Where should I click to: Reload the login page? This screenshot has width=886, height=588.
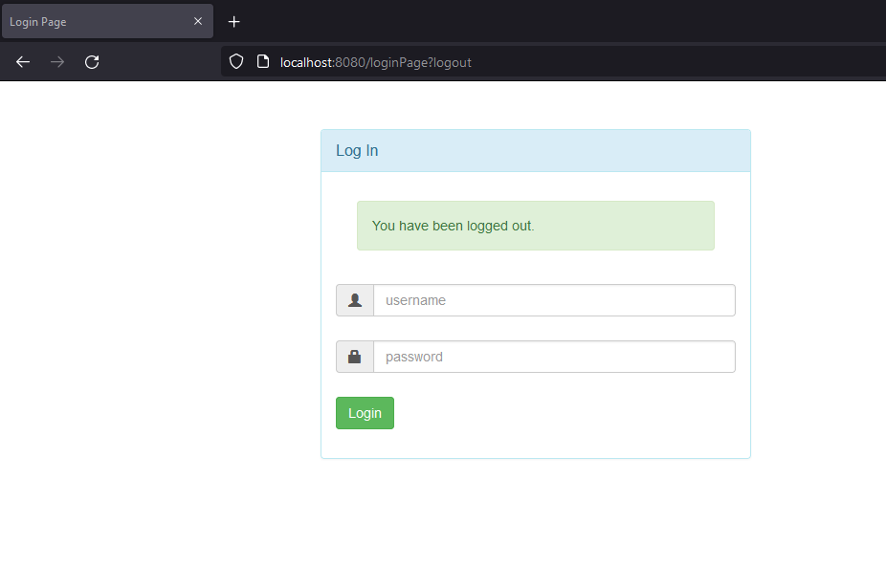tap(92, 61)
